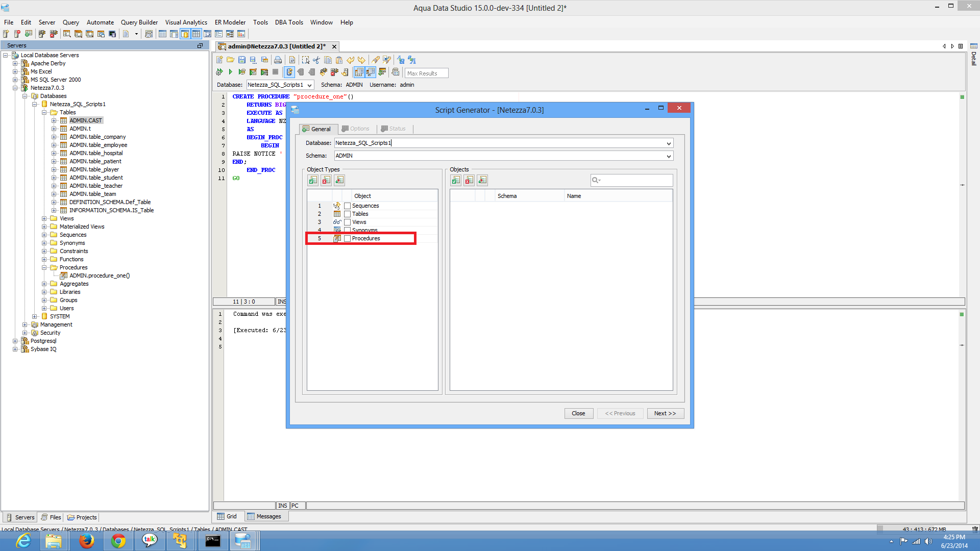Switch to the Messages tab
Viewport: 980px width, 551px height.
pyautogui.click(x=264, y=516)
